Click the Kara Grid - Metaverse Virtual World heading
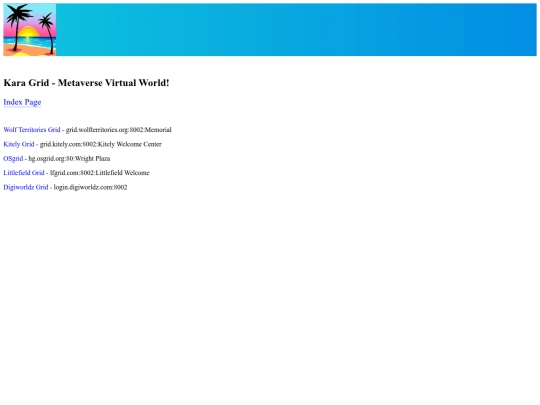 pyautogui.click(x=86, y=83)
